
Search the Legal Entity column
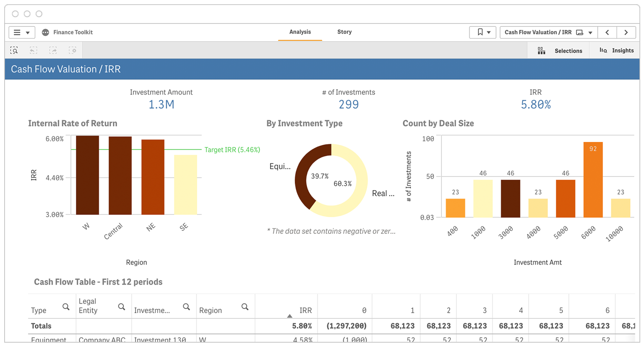point(122,307)
